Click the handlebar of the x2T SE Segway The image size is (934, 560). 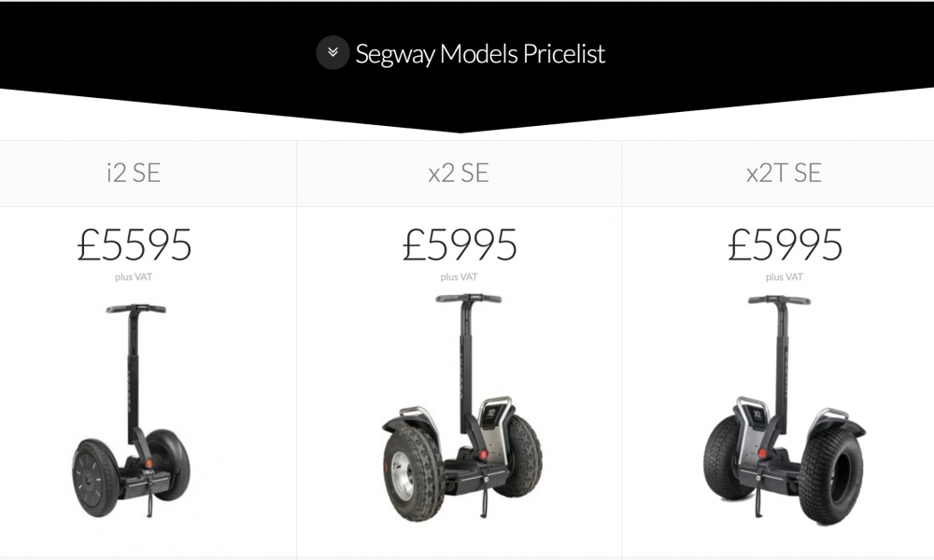(779, 300)
